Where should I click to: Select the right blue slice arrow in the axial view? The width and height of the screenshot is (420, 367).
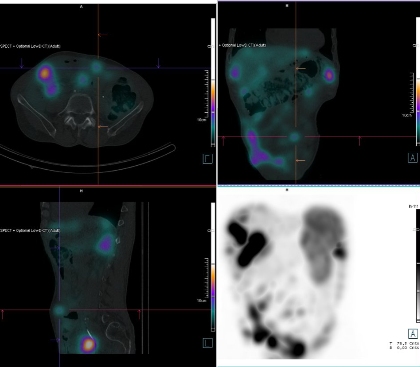[x=159, y=63]
